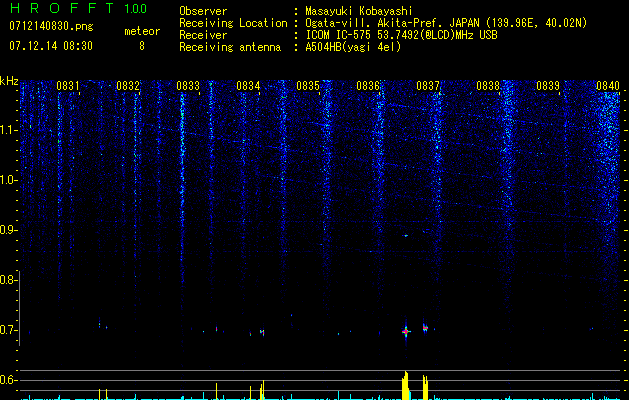
Task: Click the receiver value ICOM IC-575 53.7492 MHz
Action: pos(401,35)
